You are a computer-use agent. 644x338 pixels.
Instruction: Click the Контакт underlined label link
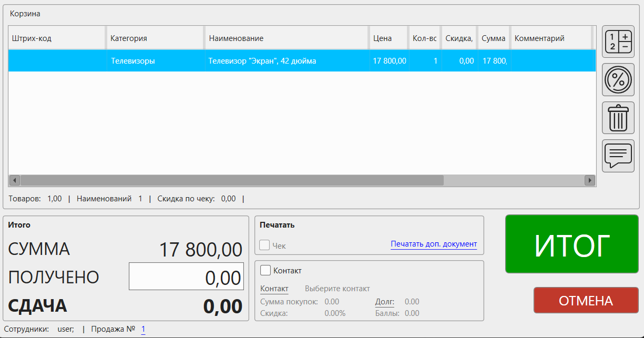(x=274, y=289)
